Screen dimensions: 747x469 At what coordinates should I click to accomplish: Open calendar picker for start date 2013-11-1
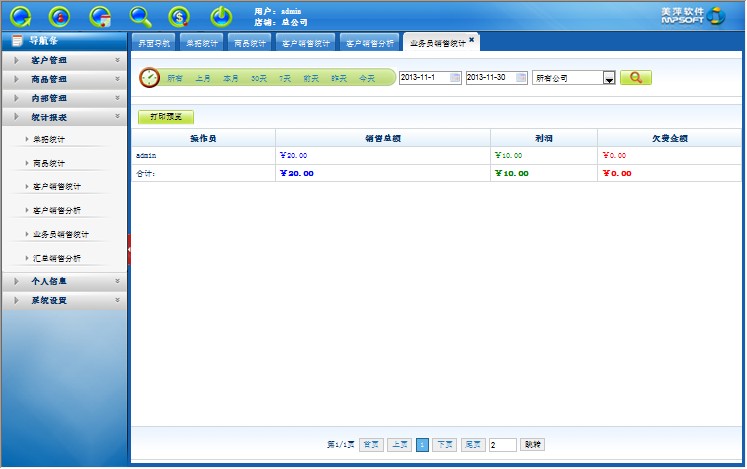click(455, 78)
